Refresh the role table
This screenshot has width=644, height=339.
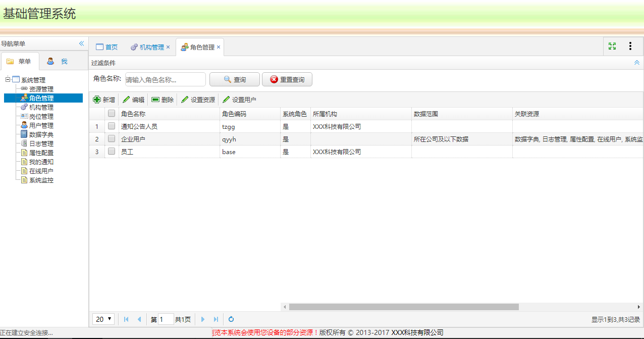coord(231,319)
